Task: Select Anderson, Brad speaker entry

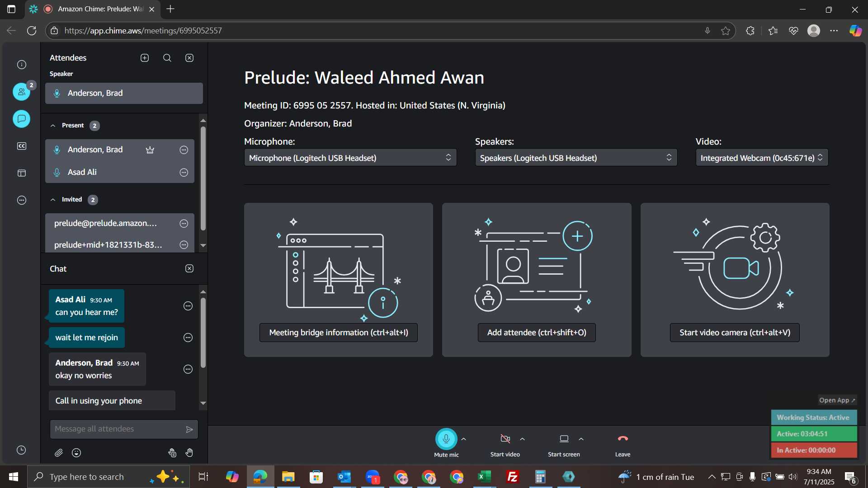Action: pyautogui.click(x=124, y=93)
